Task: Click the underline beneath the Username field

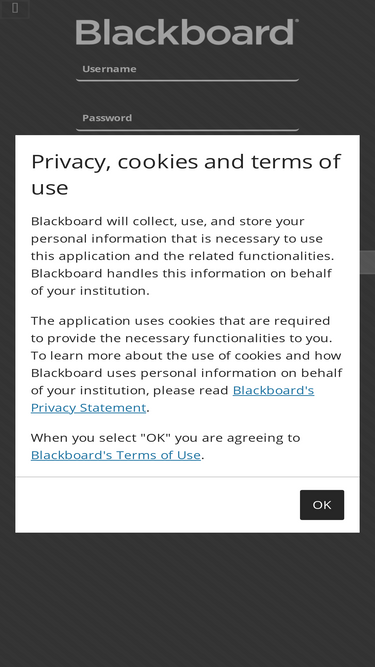Action: (x=187, y=80)
